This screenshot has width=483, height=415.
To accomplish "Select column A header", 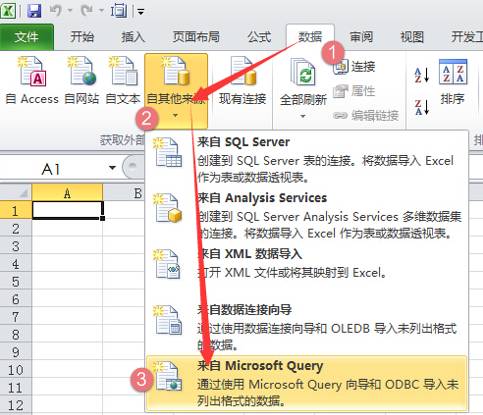I will point(67,193).
